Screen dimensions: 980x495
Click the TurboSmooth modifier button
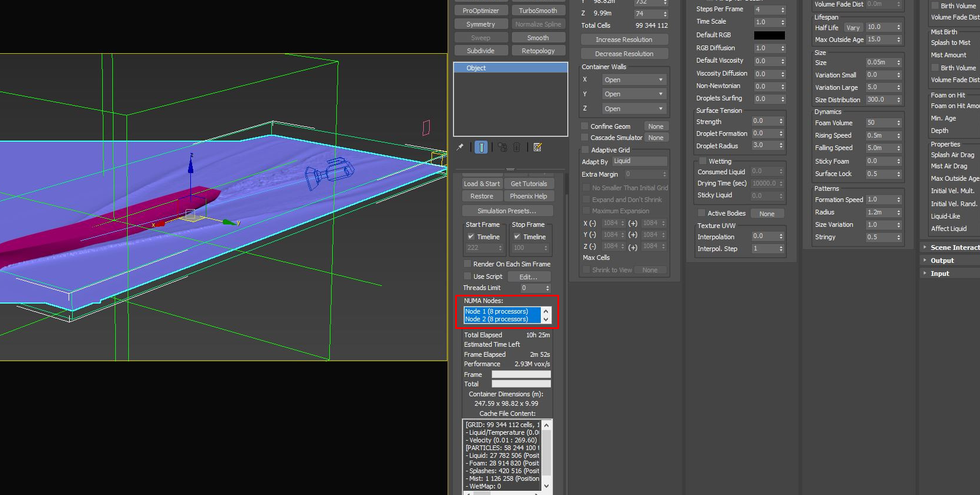pyautogui.click(x=538, y=11)
